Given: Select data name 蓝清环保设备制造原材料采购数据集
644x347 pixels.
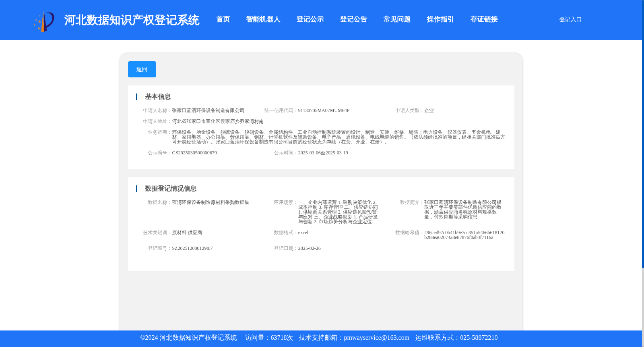Looking at the screenshot, I should click(211, 202).
